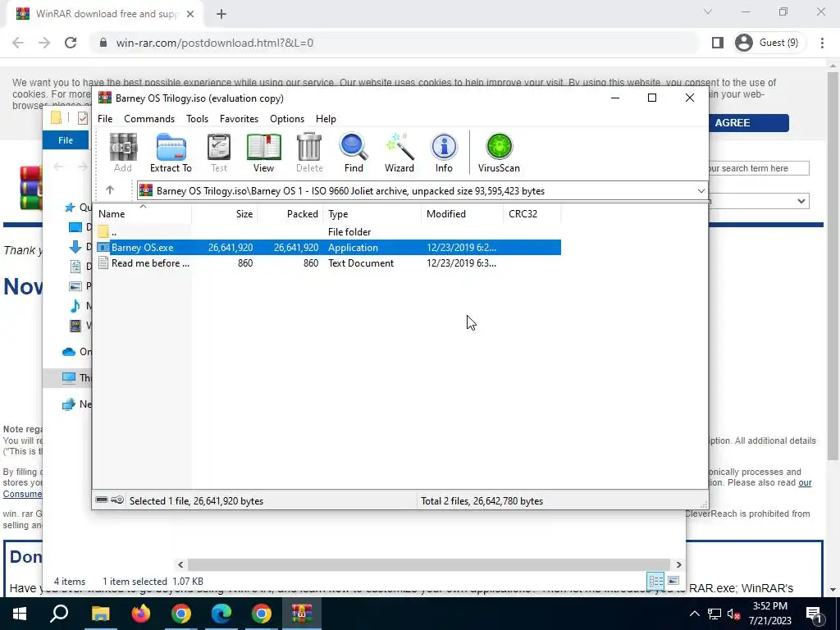This screenshot has width=840, height=630.
Task: Click the Add toolbar icon
Action: point(123,153)
